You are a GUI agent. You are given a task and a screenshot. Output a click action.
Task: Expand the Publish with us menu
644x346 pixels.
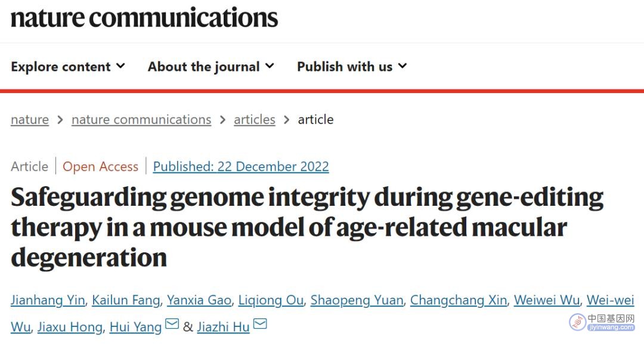[352, 67]
